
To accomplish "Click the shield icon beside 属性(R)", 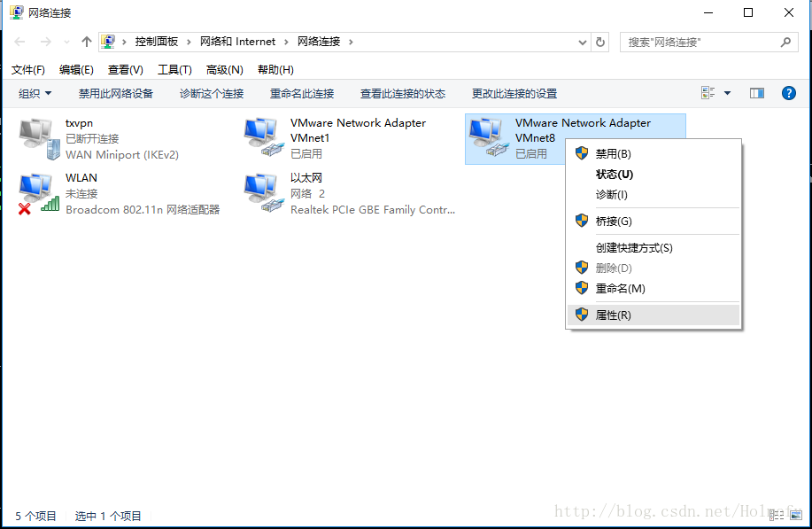I will pos(582,314).
